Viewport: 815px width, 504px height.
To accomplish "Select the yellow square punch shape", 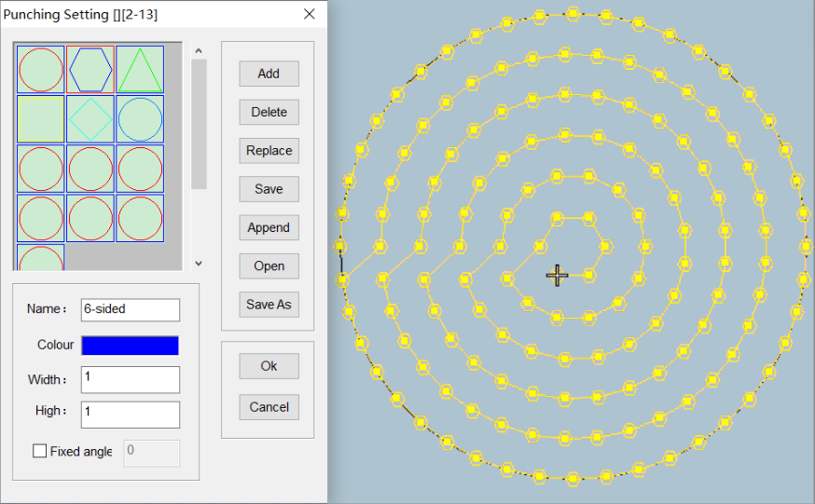I will [40, 119].
